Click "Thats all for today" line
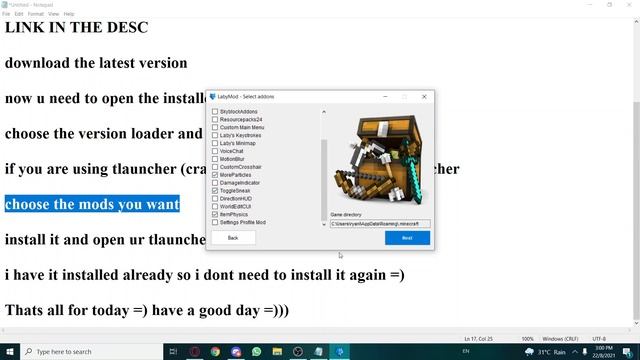Image resolution: width=640 pixels, height=360 pixels. coord(147,311)
